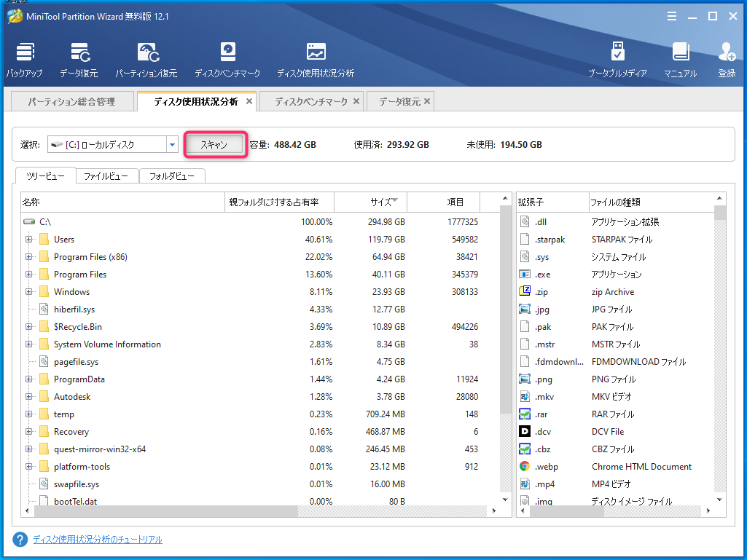This screenshot has height=560, width=747.
Task: Select the パーティション総合管理 tab
Action: 71,102
